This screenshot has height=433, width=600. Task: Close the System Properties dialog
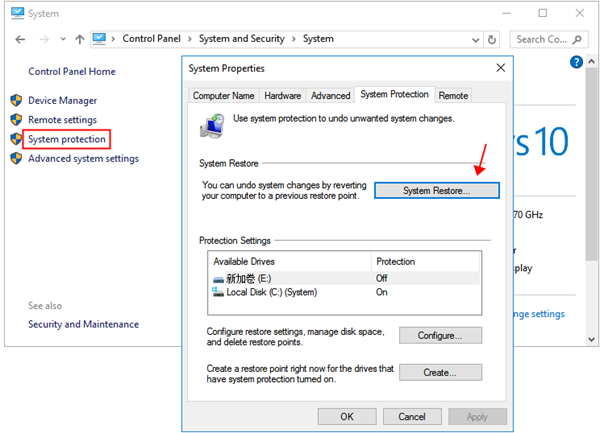click(x=499, y=69)
